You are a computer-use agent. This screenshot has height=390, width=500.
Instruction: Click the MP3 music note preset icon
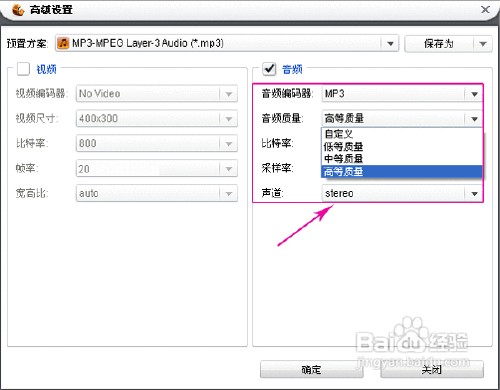click(x=63, y=43)
